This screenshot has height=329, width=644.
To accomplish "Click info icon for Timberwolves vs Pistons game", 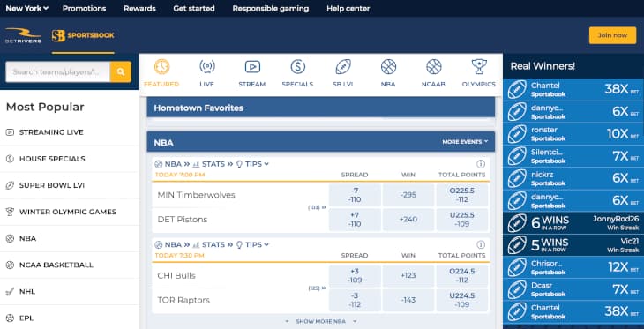I will pos(481,164).
